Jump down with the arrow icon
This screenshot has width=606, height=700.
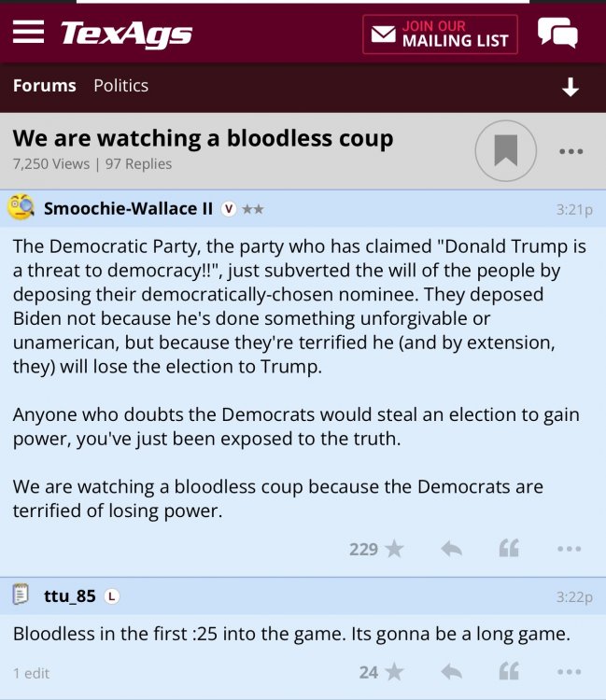click(570, 88)
